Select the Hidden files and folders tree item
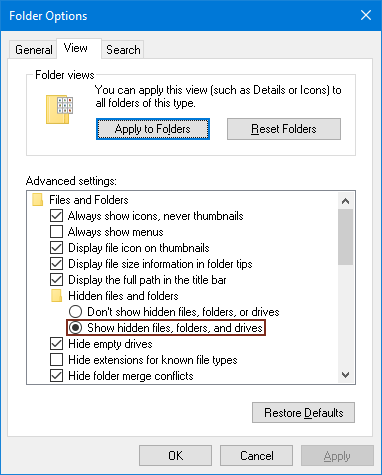Image resolution: width=382 pixels, height=475 pixels. coord(123,296)
